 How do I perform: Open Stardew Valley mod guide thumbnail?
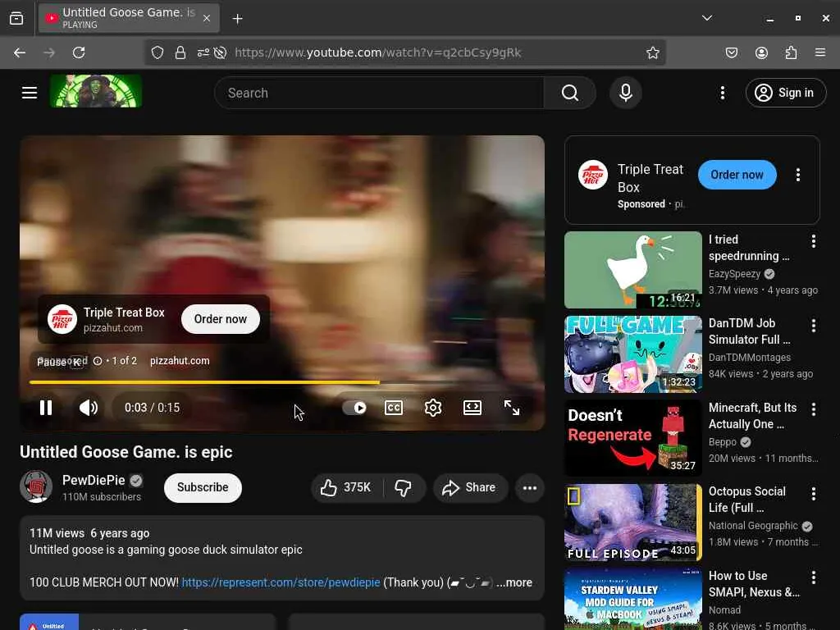tap(633, 599)
